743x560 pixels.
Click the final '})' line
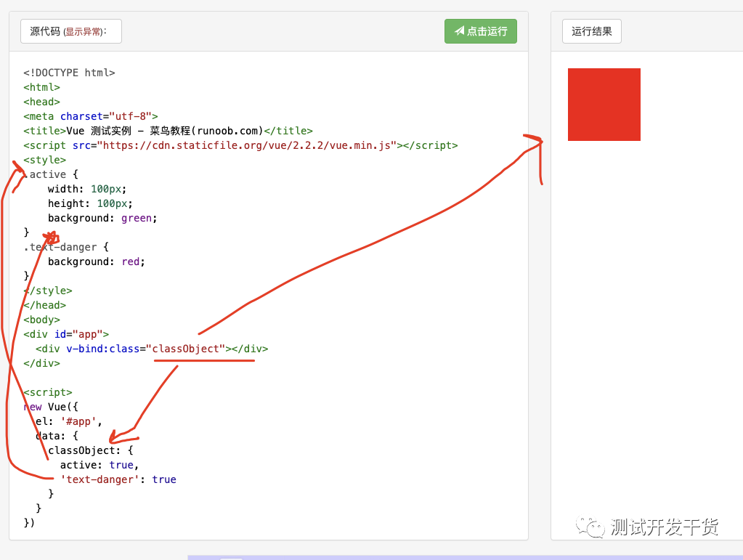(x=29, y=522)
